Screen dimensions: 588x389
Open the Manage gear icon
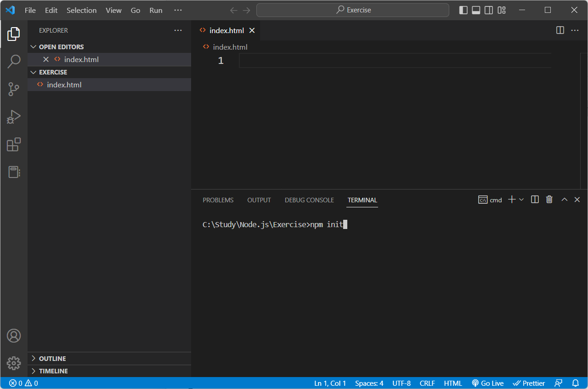(14, 363)
